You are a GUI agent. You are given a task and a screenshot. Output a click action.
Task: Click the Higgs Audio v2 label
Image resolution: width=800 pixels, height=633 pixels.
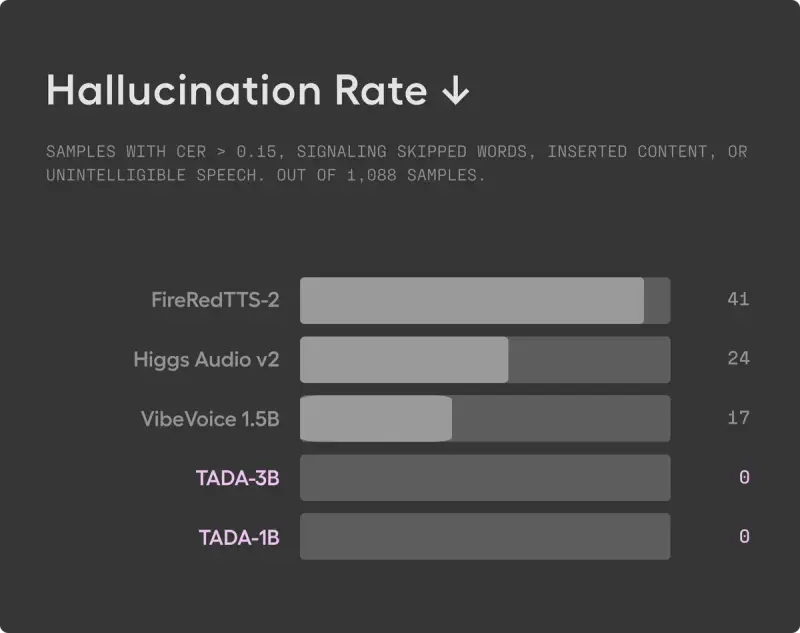click(x=206, y=359)
